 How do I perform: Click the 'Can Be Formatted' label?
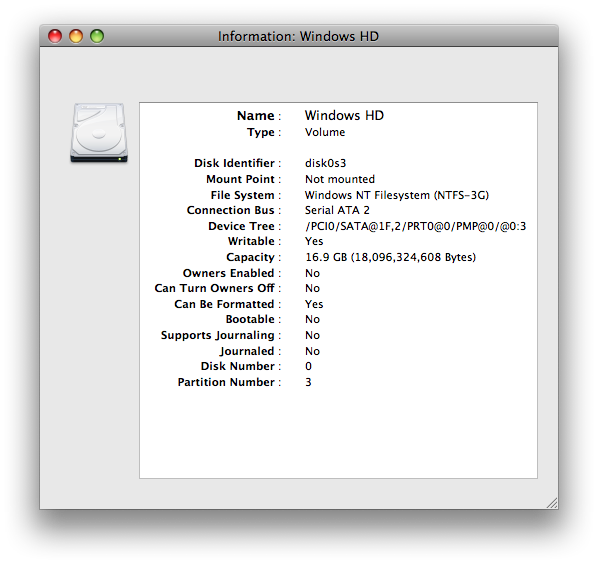click(x=224, y=304)
